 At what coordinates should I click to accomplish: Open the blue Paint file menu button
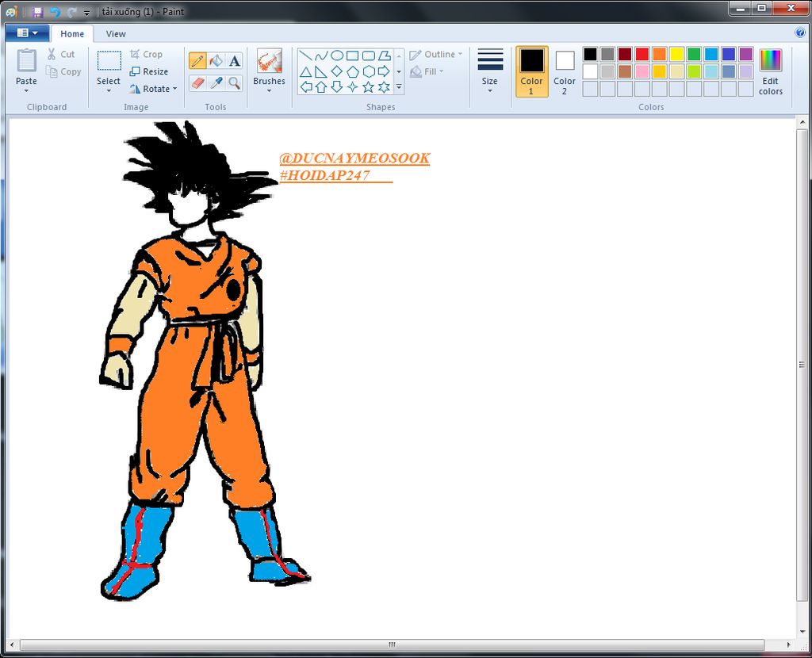point(27,33)
